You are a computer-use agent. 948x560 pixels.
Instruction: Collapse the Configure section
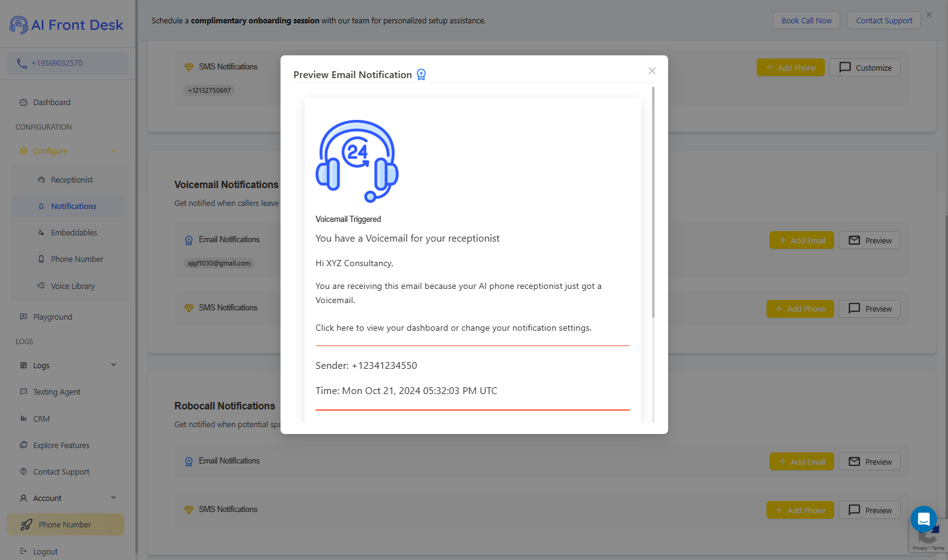pyautogui.click(x=113, y=151)
